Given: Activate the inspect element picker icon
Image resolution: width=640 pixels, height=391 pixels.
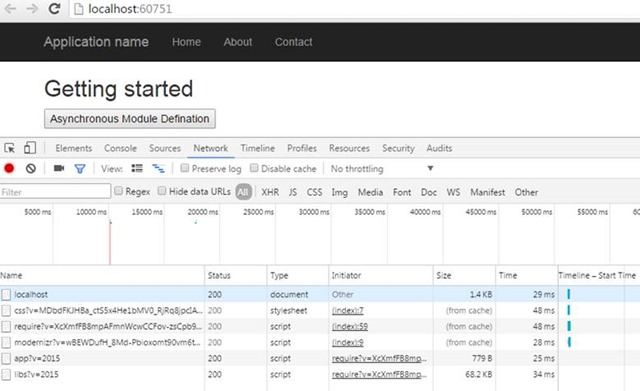Looking at the screenshot, I should [9, 148].
